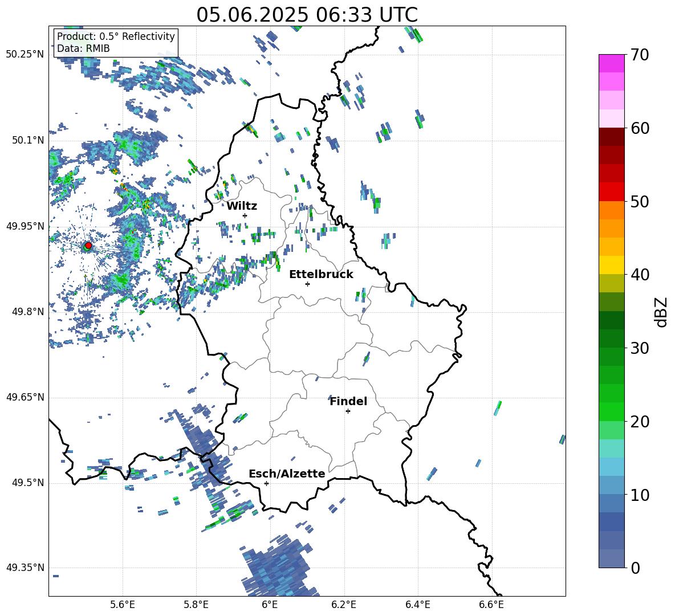This screenshot has height=616, width=675.
Task: Click the yellow swatch just above 40
Action: (611, 265)
